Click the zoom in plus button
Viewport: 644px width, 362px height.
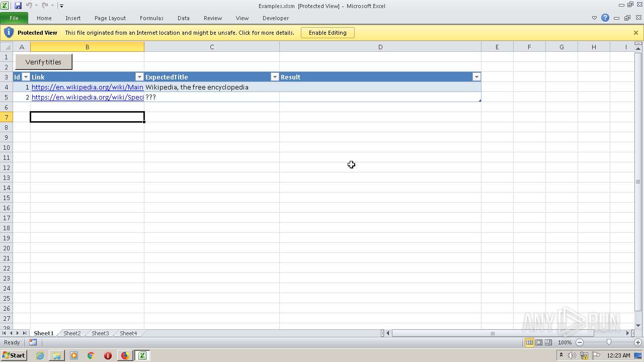click(x=638, y=342)
